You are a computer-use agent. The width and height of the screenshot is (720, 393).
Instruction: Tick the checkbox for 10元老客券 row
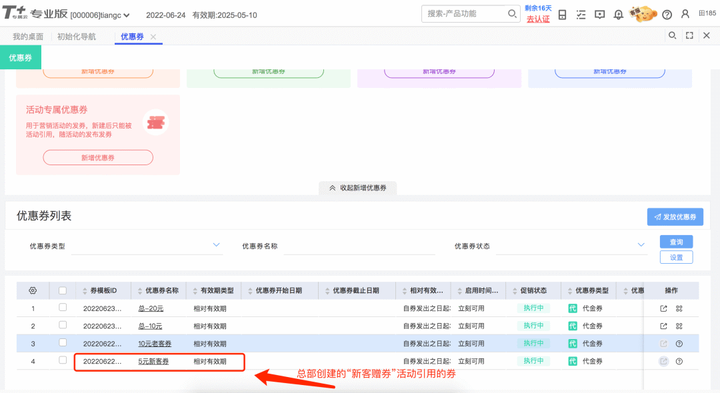(x=63, y=342)
